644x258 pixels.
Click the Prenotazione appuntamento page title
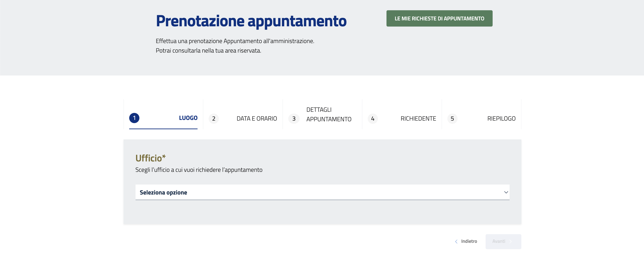(x=251, y=21)
